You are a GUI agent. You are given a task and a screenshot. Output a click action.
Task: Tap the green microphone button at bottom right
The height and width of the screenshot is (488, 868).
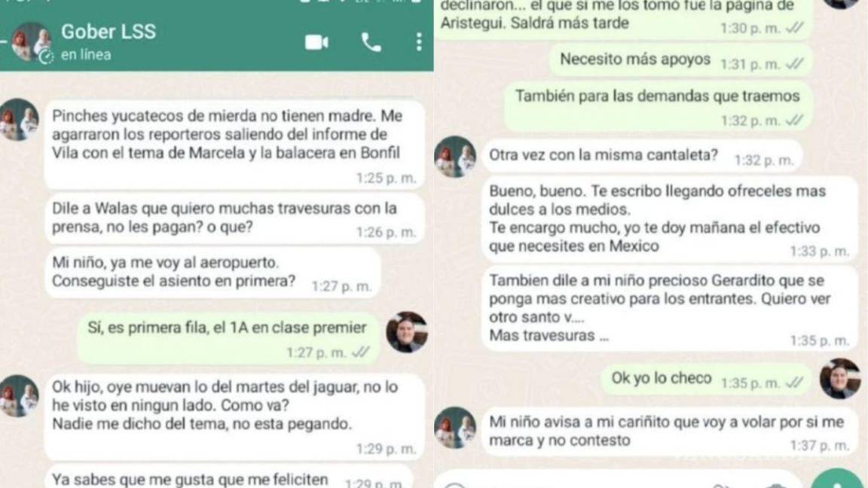click(x=837, y=479)
